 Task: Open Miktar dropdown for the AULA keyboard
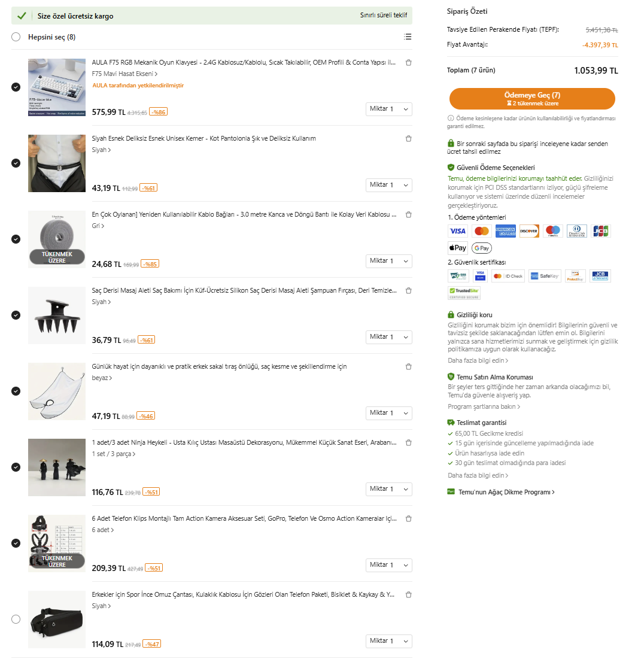[x=388, y=109]
